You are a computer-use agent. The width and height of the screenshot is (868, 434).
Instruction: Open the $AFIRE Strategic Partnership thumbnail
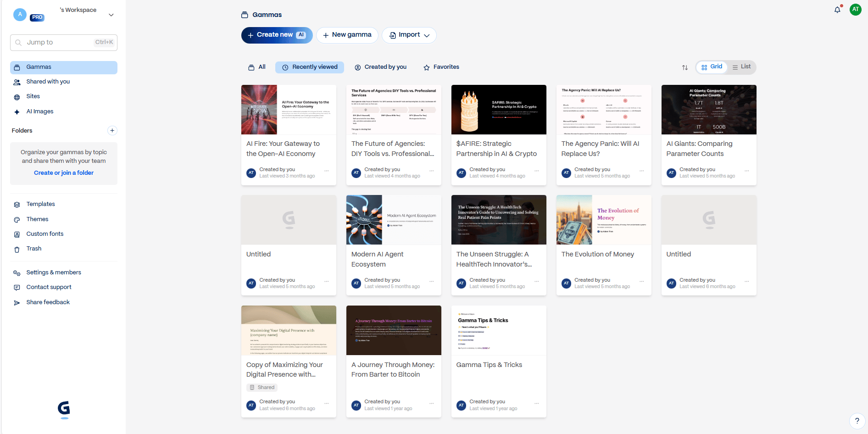499,110
